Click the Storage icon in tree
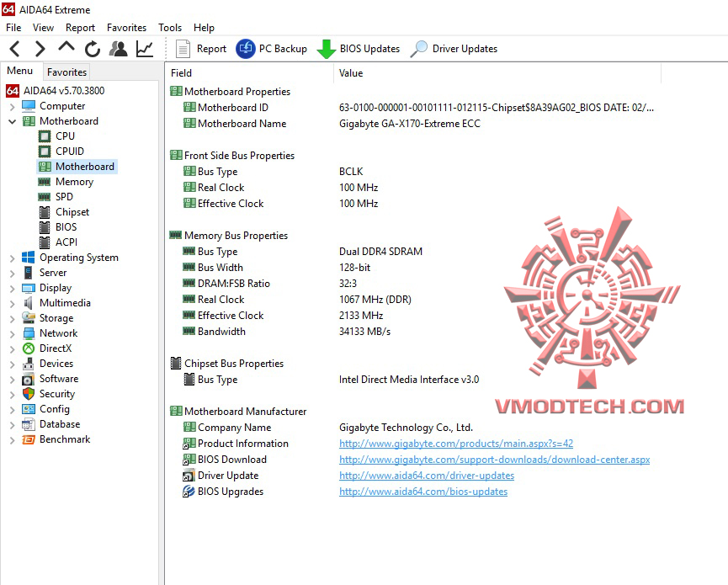The width and height of the screenshot is (728, 585). (29, 318)
